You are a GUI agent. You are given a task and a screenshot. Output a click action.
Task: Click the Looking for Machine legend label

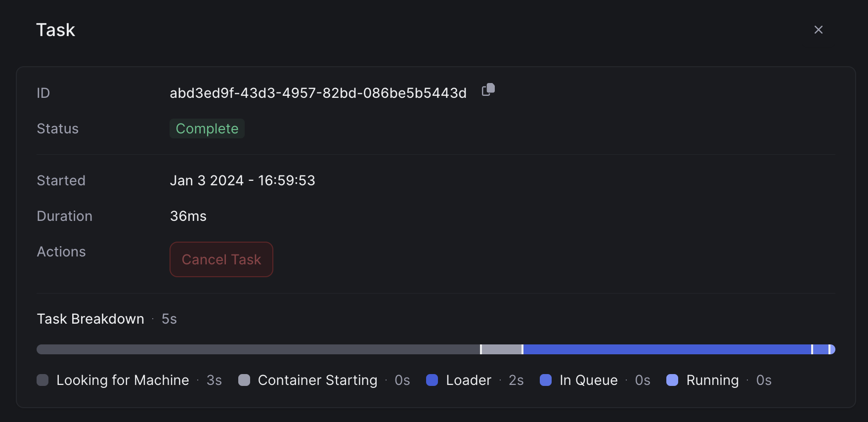[x=123, y=380]
